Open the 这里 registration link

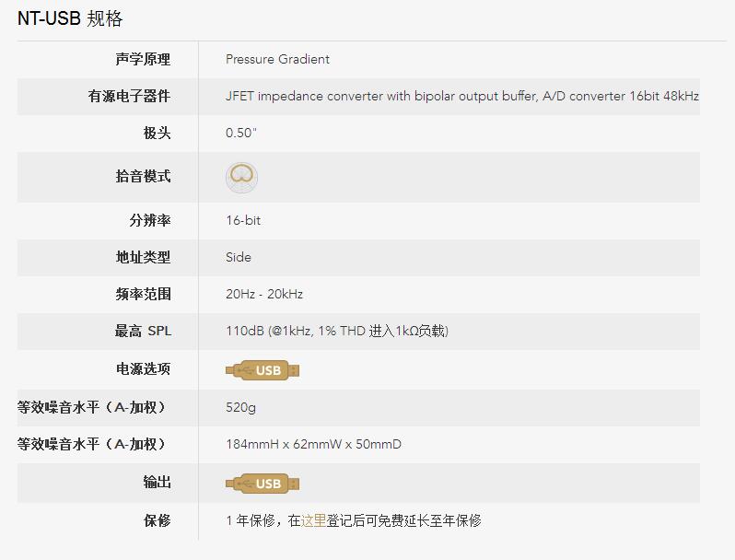(313, 520)
